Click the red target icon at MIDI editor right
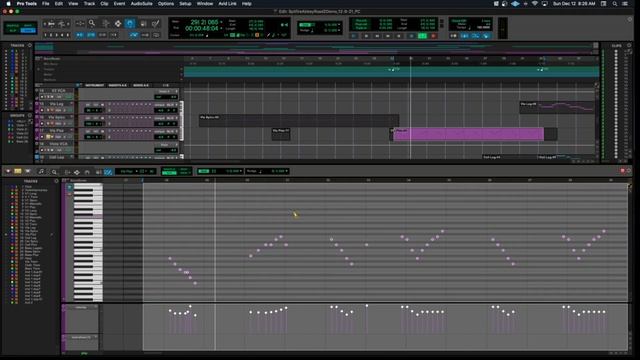 pos(622,171)
